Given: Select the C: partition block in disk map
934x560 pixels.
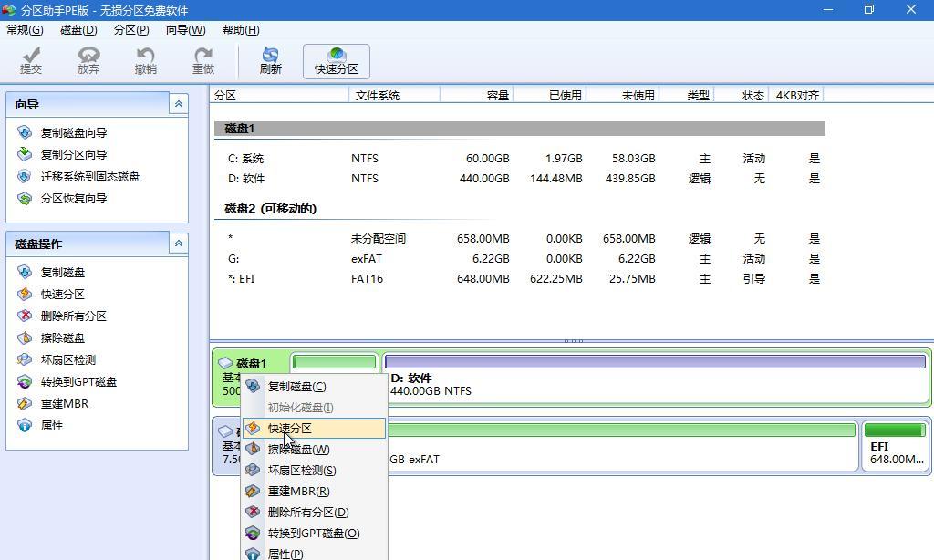Looking at the screenshot, I should pos(334,361).
